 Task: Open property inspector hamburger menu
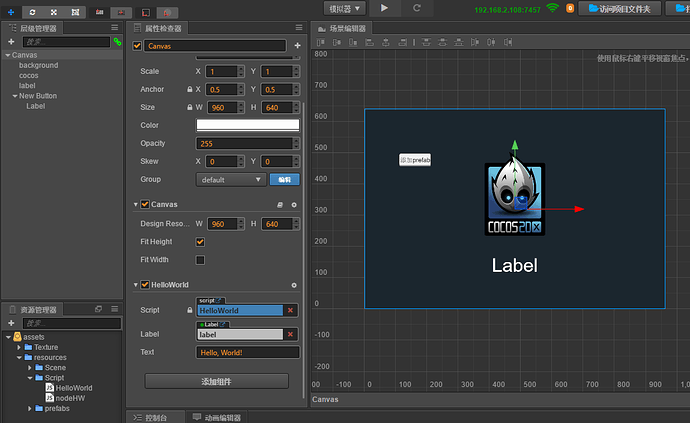[299, 27]
